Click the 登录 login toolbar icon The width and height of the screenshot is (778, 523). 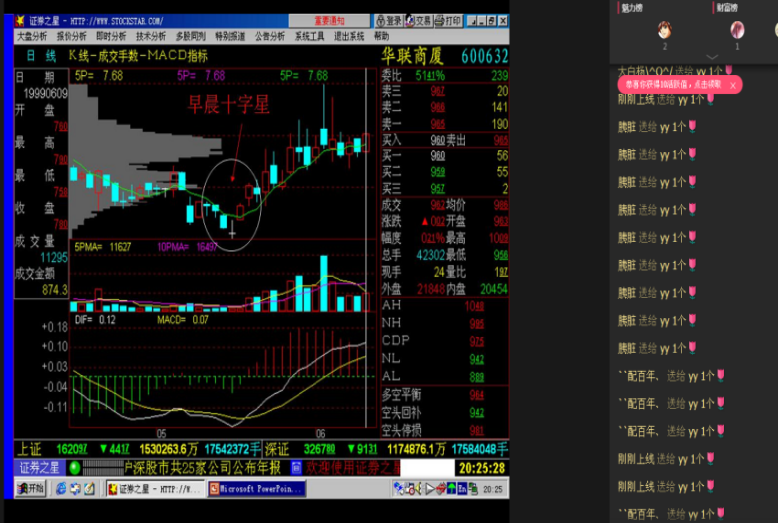click(x=391, y=20)
